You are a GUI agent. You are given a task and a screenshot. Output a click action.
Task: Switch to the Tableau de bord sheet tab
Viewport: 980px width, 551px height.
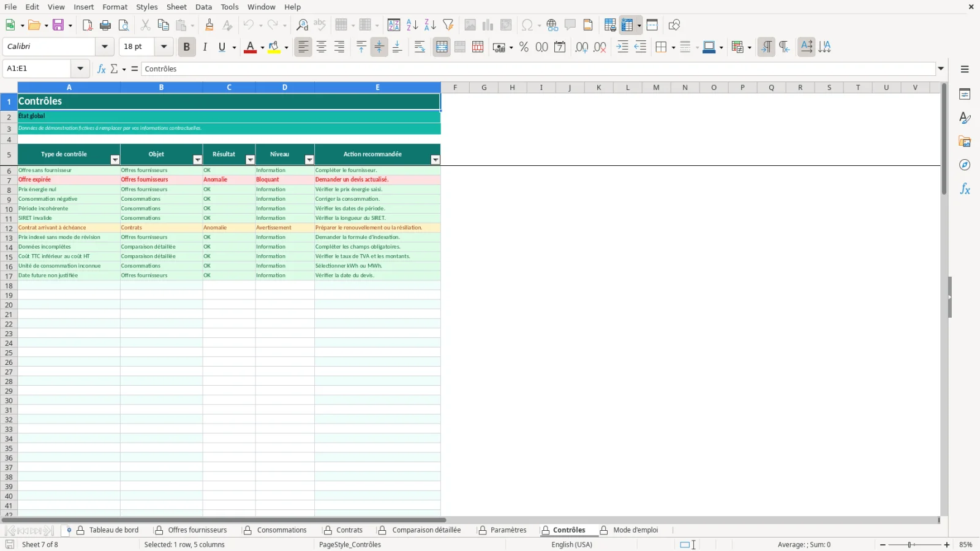coord(114,530)
